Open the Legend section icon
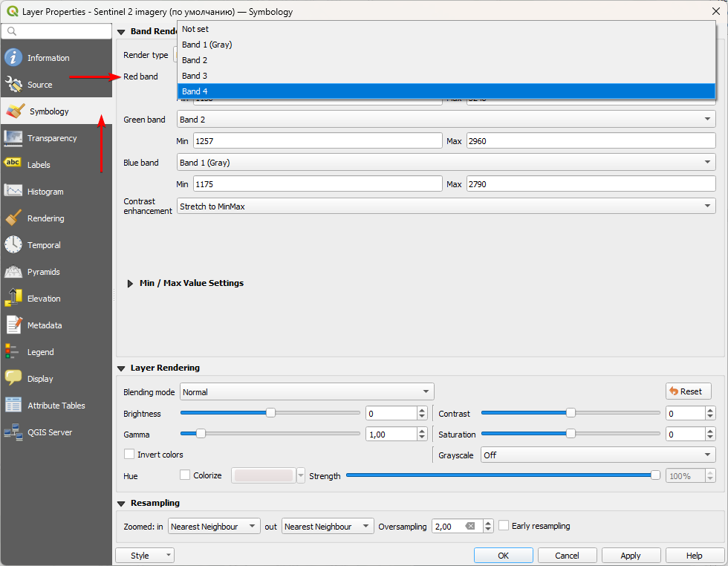The height and width of the screenshot is (566, 728). [13, 352]
